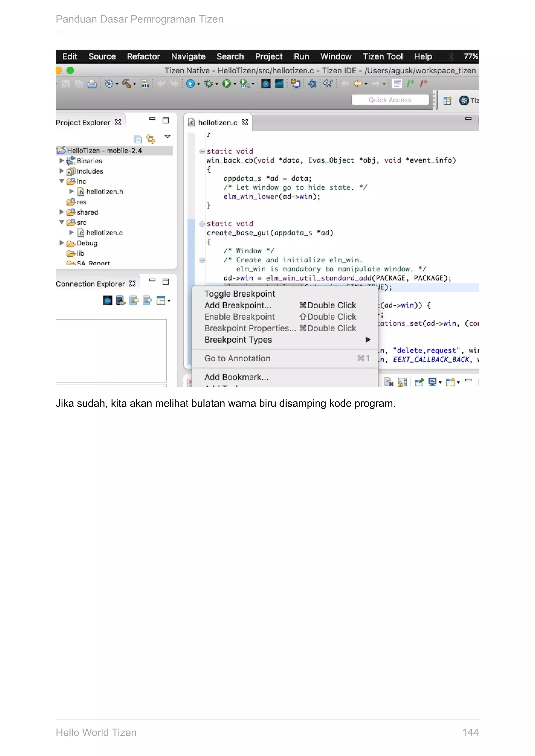Collapse all in Project Explorer
The height and width of the screenshot is (756, 535).
pos(138,139)
